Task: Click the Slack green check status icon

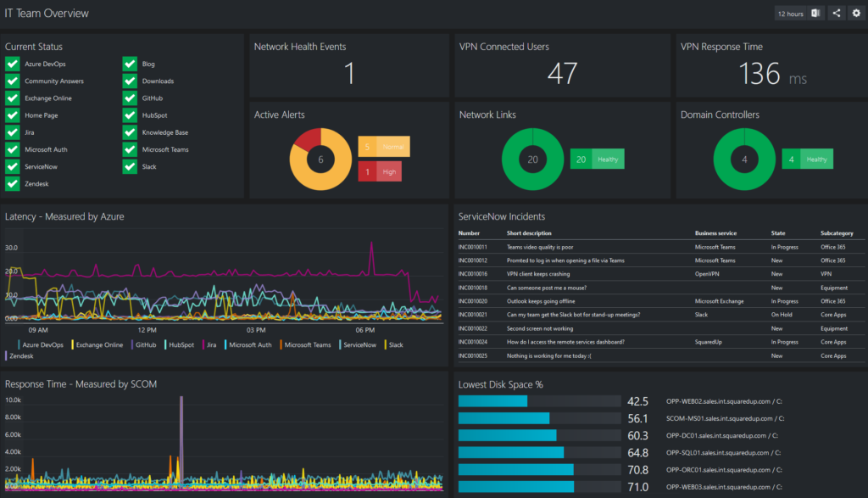Action: point(130,167)
